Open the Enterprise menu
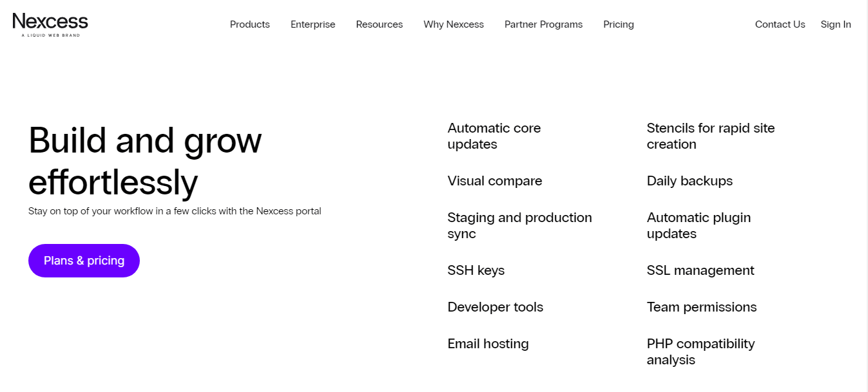This screenshot has height=392, width=868. 313,24
